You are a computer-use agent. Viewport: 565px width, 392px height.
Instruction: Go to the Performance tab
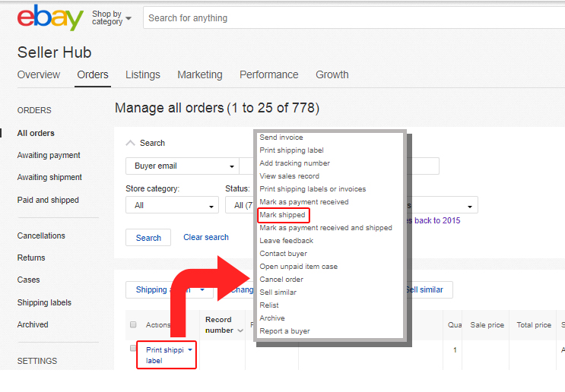coord(268,74)
